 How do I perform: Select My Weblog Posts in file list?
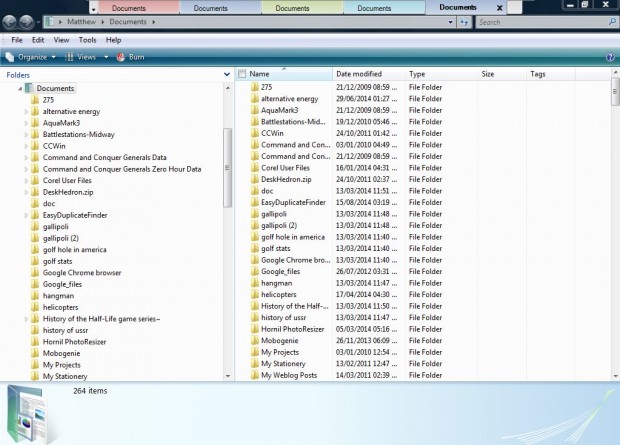[x=289, y=375]
